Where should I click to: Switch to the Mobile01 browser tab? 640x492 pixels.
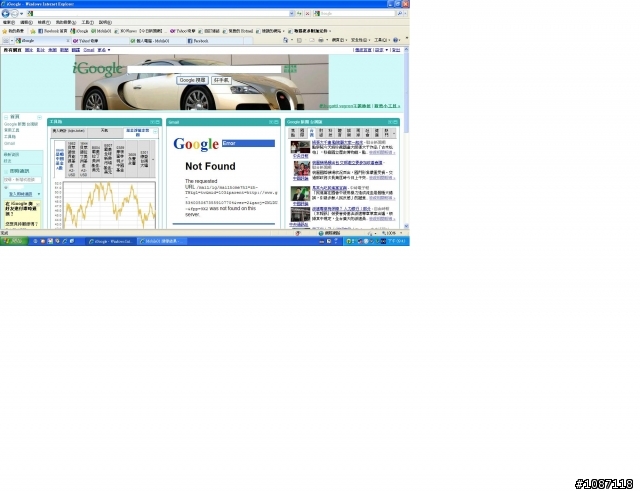pos(157,41)
